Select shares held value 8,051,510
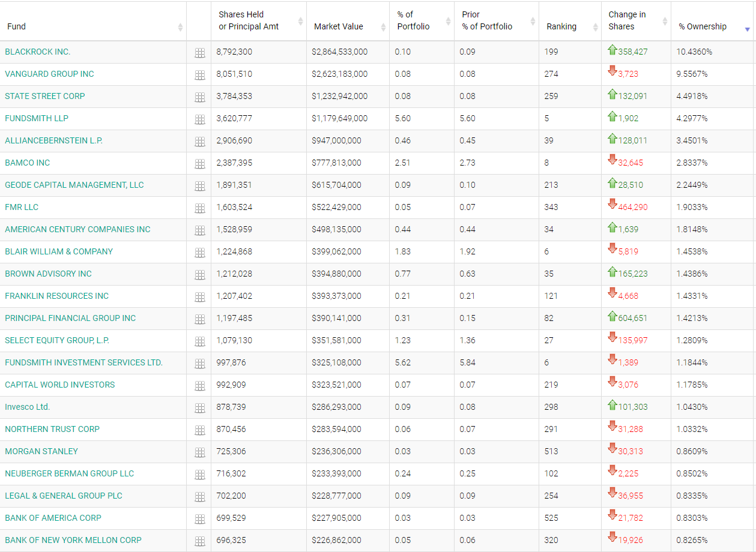 [x=235, y=74]
